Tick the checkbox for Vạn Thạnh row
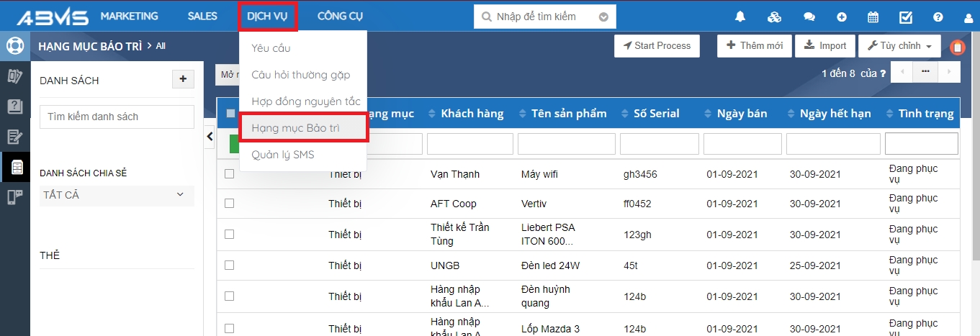 (x=229, y=174)
